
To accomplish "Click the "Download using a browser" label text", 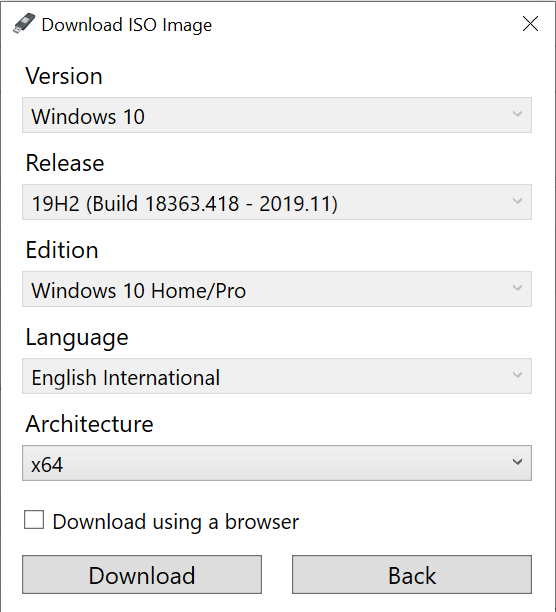I will click(176, 522).
